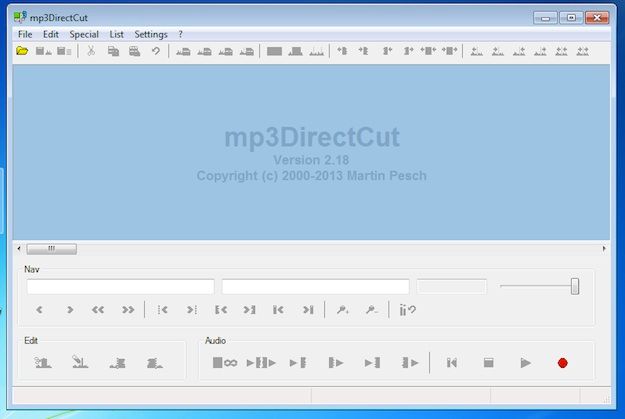Click the volume slider handle in Nav
625x419 pixels.
click(x=575, y=286)
